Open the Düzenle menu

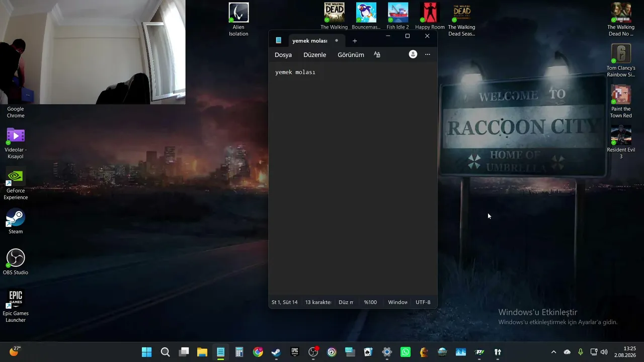[315, 55]
